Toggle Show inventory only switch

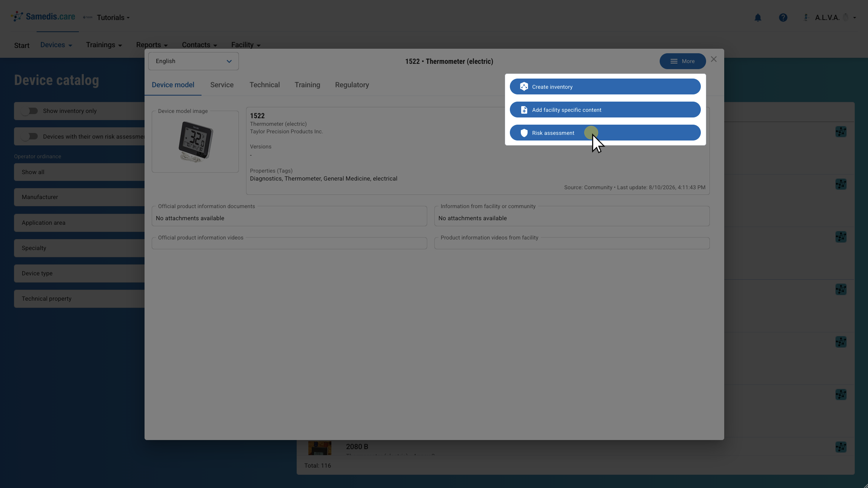(29, 111)
